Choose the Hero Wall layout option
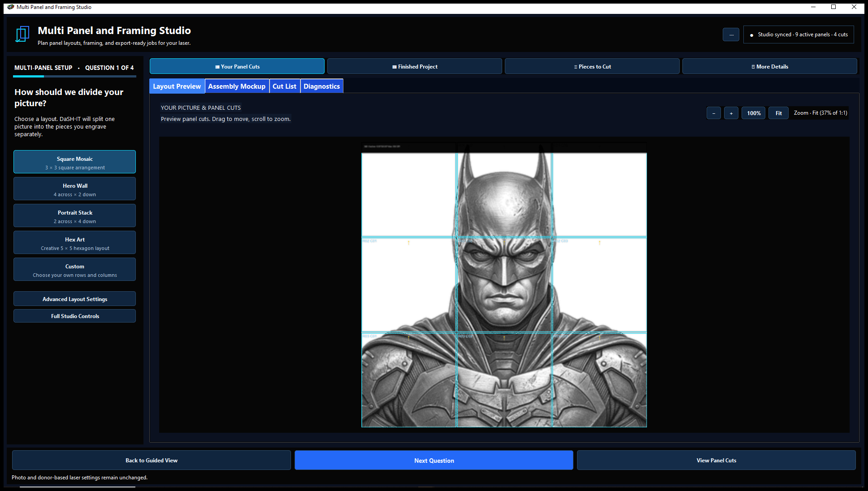This screenshot has height=491, width=868. point(74,189)
